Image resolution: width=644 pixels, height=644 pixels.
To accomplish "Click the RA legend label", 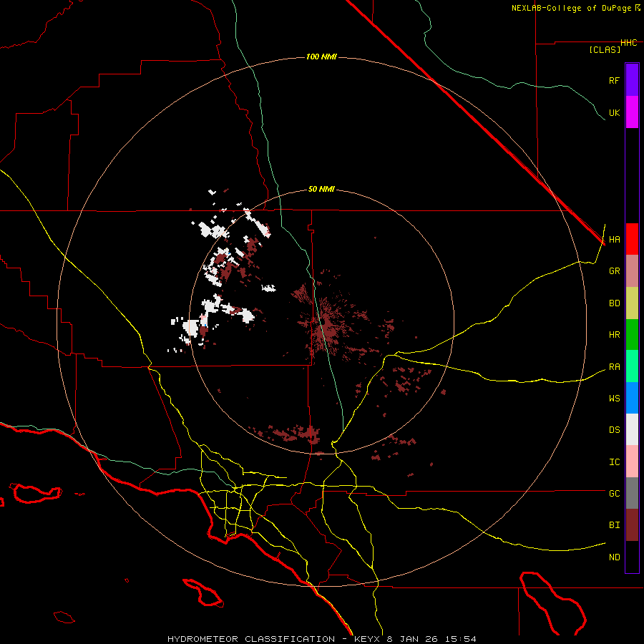I will (614, 367).
